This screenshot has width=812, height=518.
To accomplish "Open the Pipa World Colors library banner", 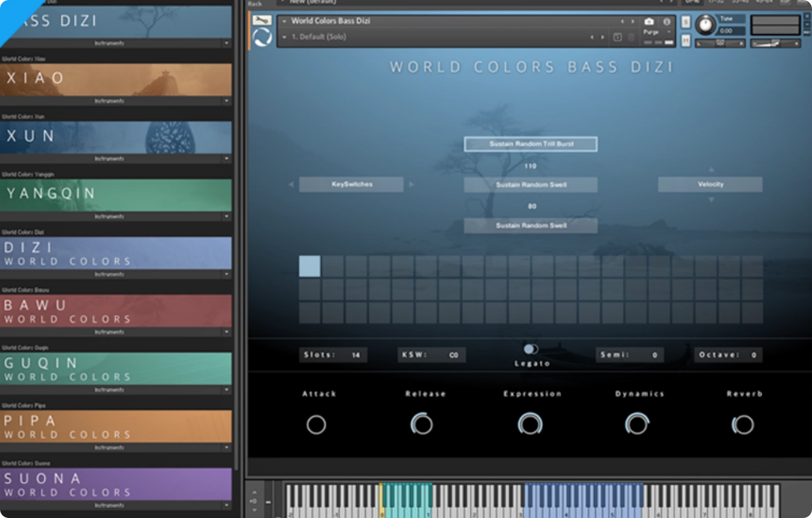I will (x=116, y=426).
